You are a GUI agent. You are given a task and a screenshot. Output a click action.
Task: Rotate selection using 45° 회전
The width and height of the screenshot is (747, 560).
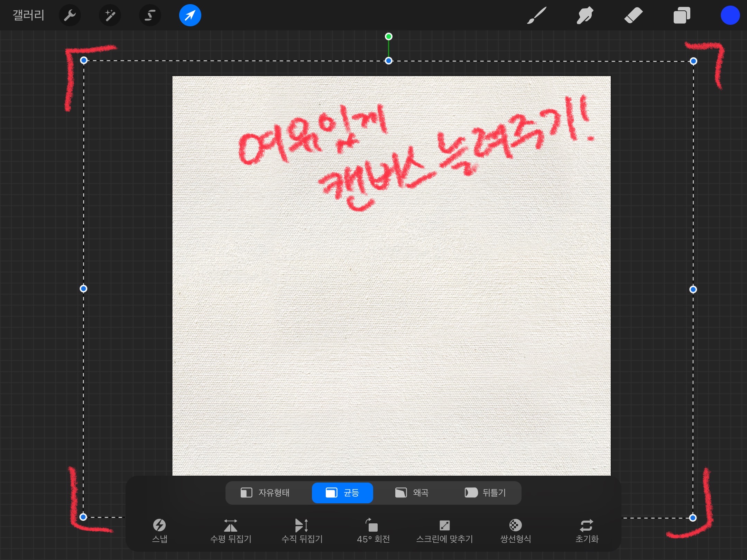coord(373,531)
